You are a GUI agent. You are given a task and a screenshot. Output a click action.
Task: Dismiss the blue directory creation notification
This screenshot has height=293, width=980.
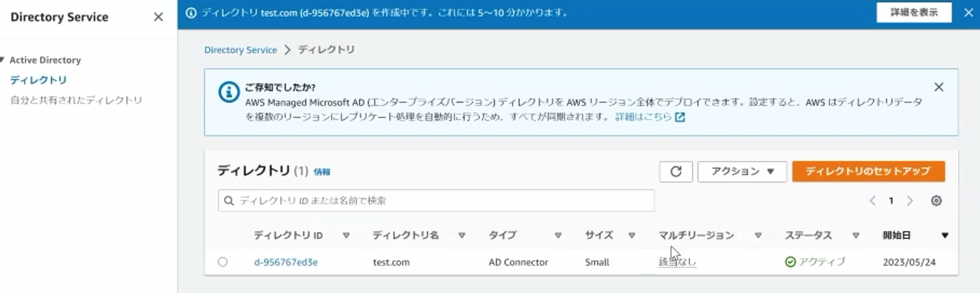tap(968, 12)
